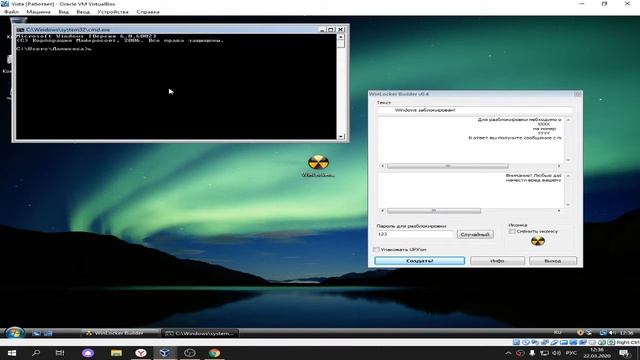
Task: Open the Ввод menu
Action: pos(83,12)
